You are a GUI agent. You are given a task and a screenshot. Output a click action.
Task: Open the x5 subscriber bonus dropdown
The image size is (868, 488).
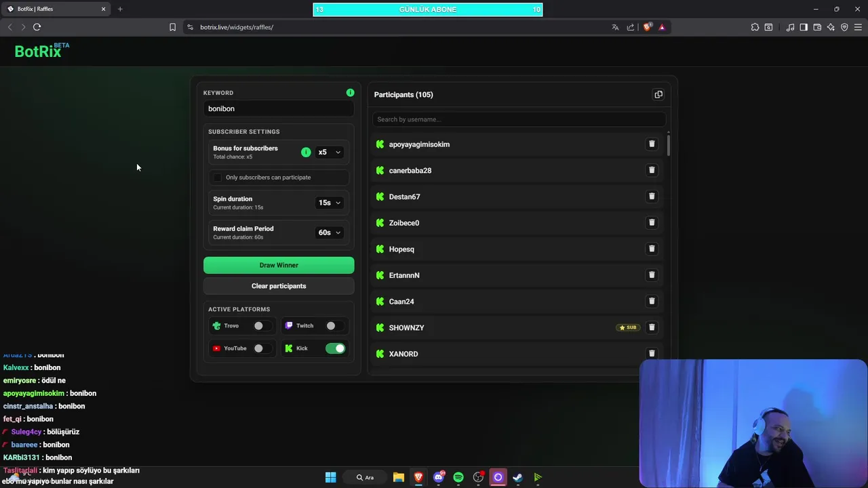pos(330,152)
